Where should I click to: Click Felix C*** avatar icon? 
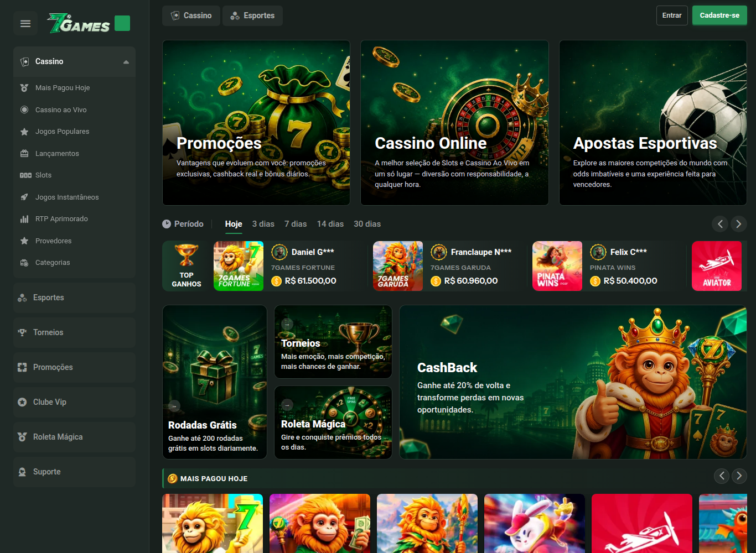(598, 252)
